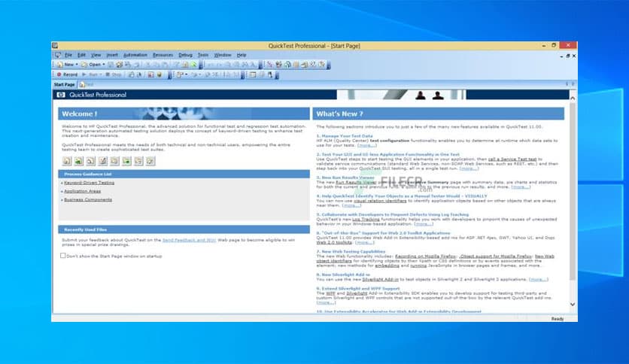Click the Start Page scrollbar up arrow
The image size is (629, 364).
573,99
